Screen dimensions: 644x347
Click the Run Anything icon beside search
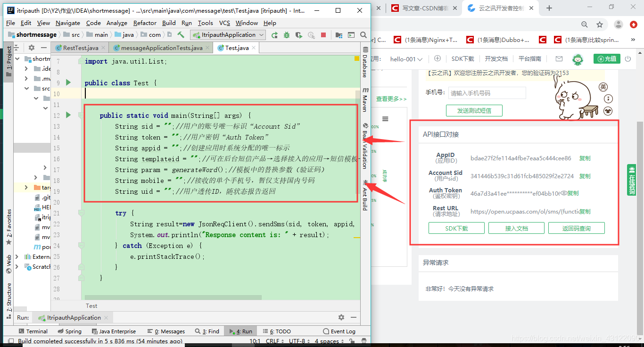click(351, 35)
